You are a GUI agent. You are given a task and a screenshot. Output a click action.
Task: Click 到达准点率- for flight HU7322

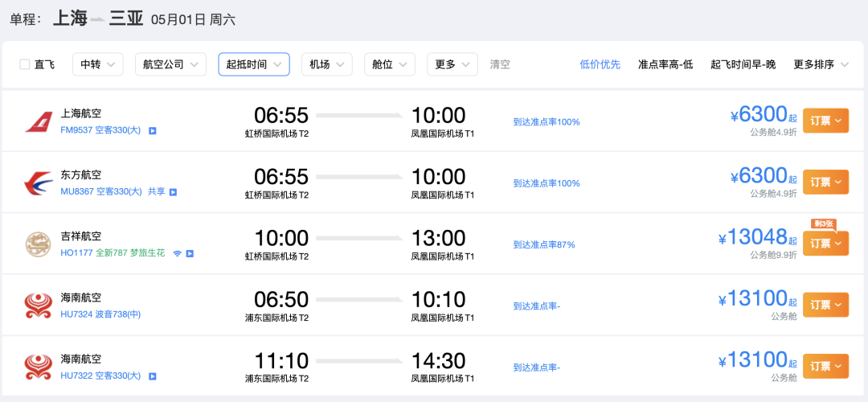(x=537, y=367)
